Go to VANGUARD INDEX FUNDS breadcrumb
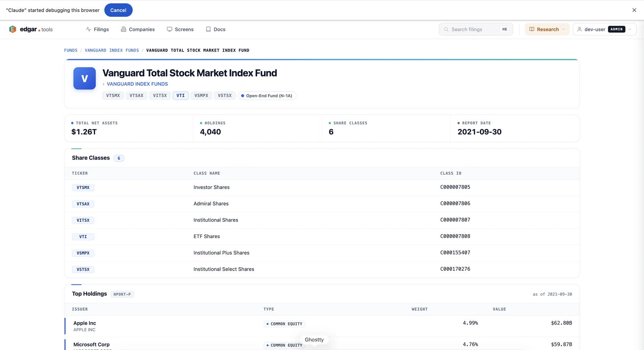Screen dimensions: 644x350 pos(112,50)
